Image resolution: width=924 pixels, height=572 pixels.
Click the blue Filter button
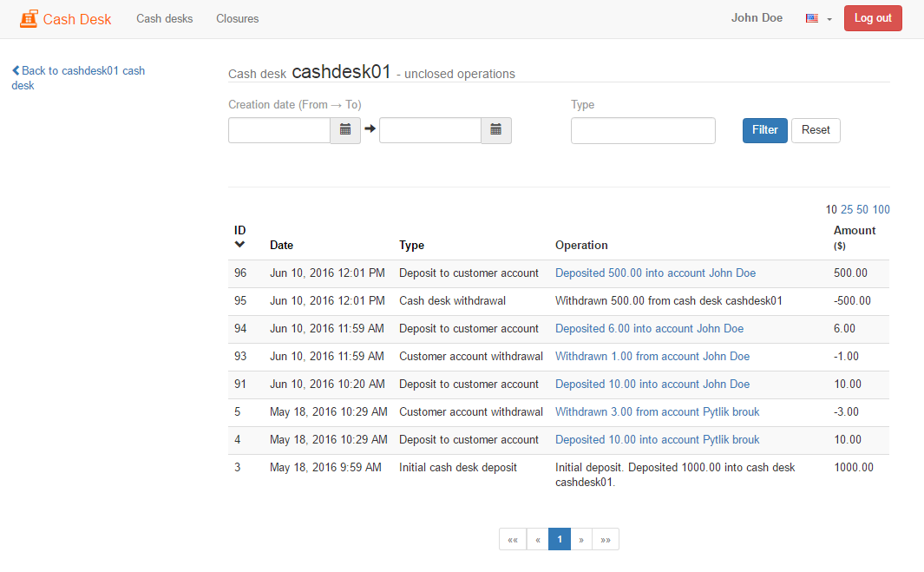click(764, 130)
